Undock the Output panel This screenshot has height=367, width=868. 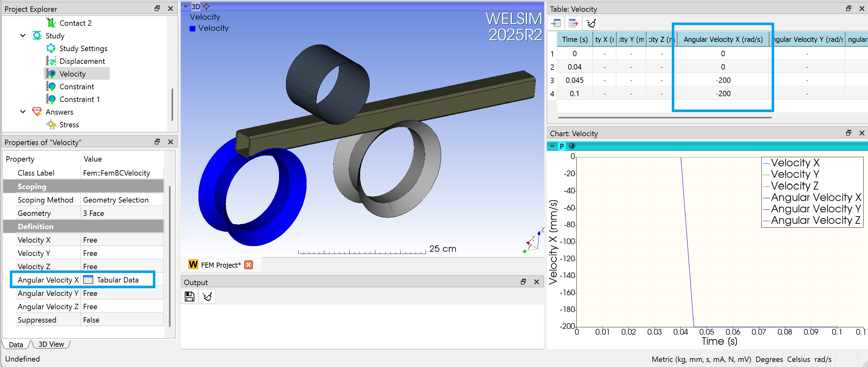point(523,282)
